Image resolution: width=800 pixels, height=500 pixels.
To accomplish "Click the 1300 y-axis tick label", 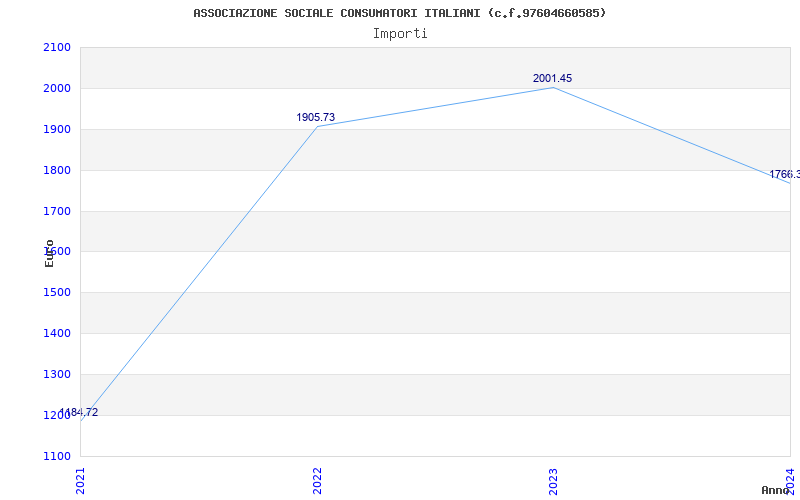I will tap(57, 374).
